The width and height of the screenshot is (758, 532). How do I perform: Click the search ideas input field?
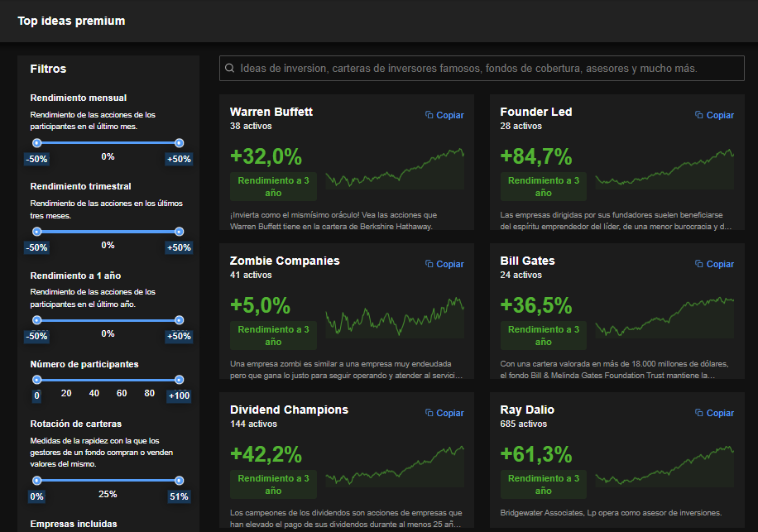coord(482,68)
